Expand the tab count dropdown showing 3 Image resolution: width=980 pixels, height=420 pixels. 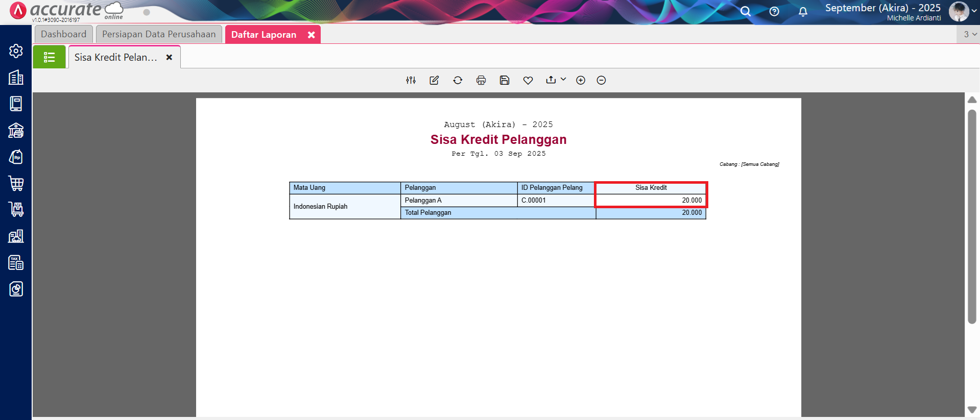(x=970, y=34)
